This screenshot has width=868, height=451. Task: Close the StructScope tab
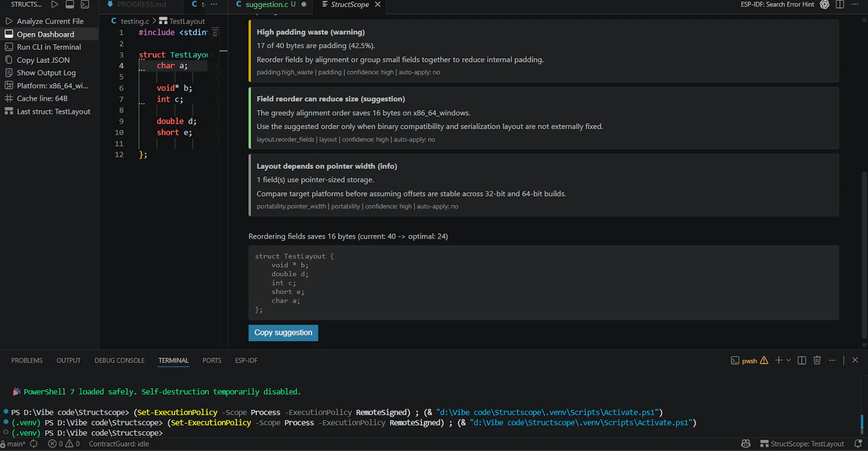378,4
